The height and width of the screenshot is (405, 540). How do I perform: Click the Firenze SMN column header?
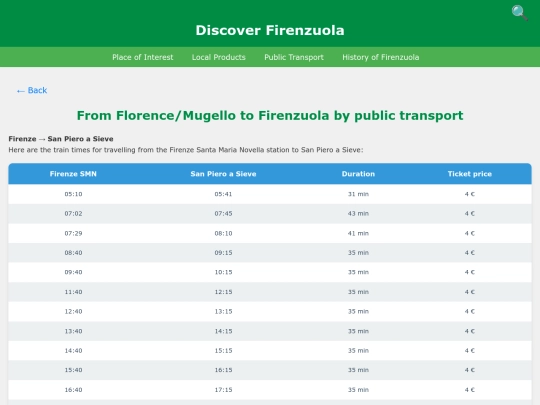73,174
